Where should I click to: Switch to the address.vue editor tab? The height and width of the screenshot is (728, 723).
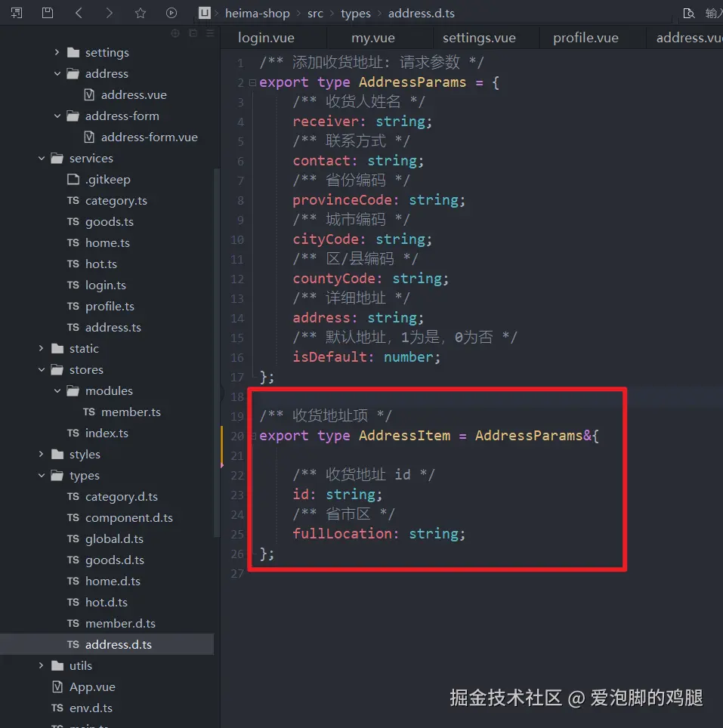click(685, 38)
